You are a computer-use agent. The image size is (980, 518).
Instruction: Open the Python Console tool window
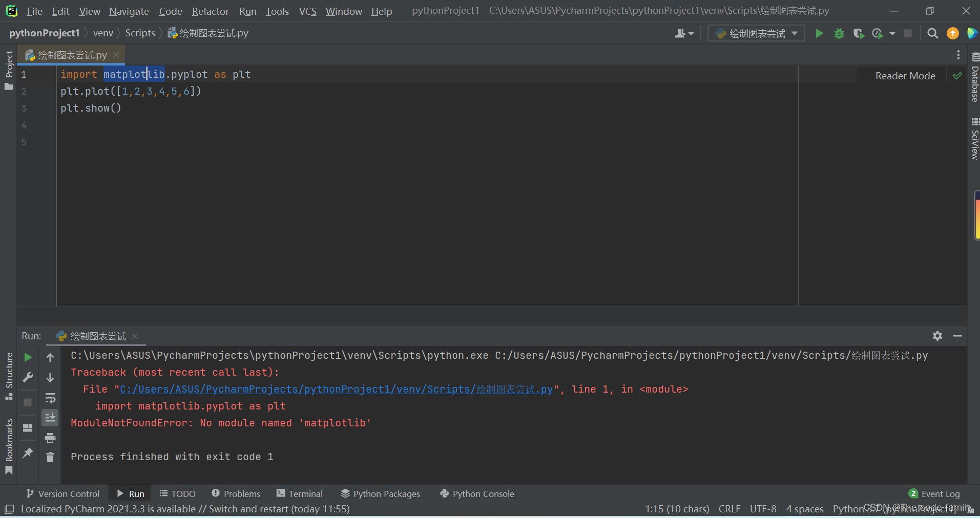click(477, 493)
